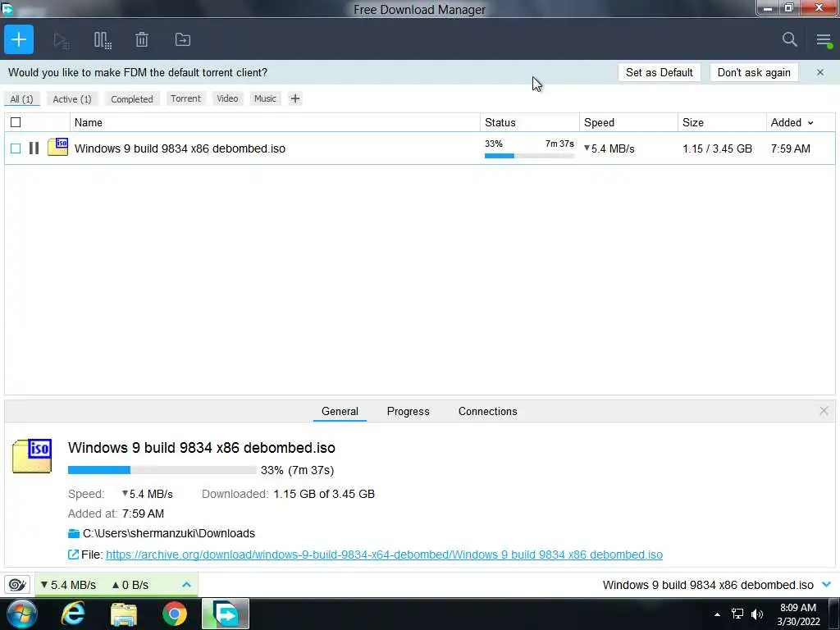Show the All (1) downloads filter
Viewport: 840px width, 630px height.
click(x=21, y=99)
